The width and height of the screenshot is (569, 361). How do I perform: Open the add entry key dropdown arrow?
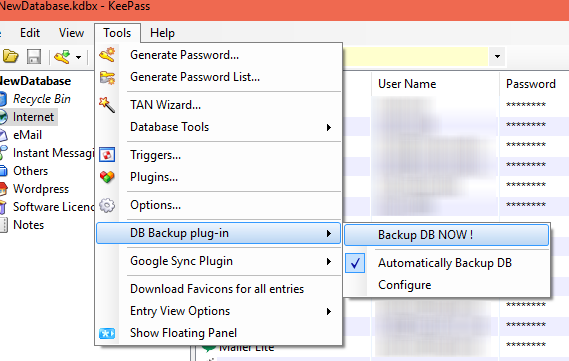click(x=78, y=57)
